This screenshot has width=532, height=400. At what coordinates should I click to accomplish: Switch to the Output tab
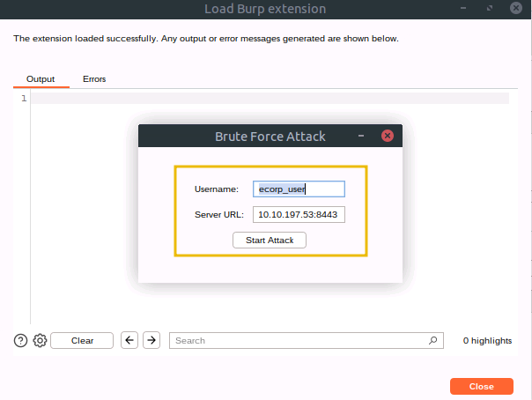(x=41, y=79)
